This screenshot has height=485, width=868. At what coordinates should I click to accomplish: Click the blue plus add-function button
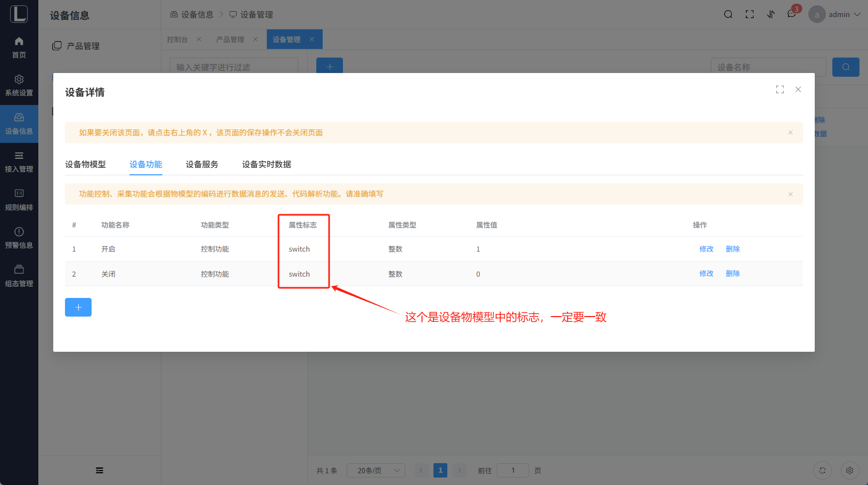(78, 308)
